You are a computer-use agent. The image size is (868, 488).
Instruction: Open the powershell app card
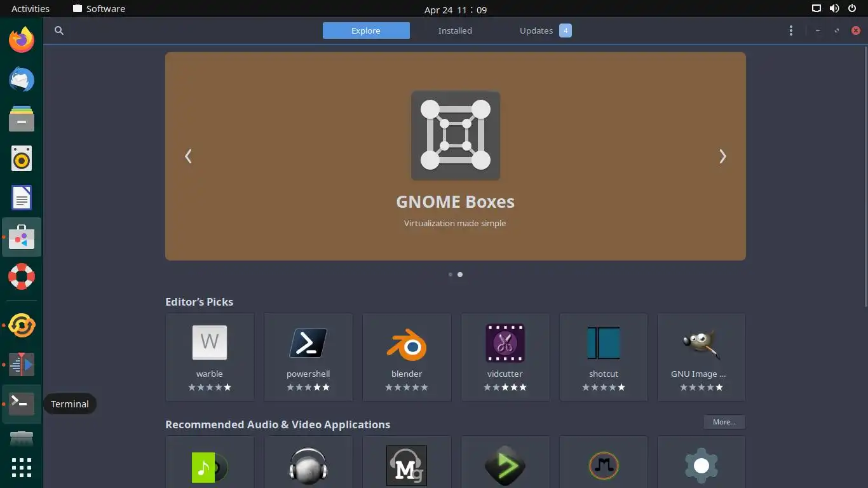[308, 357]
